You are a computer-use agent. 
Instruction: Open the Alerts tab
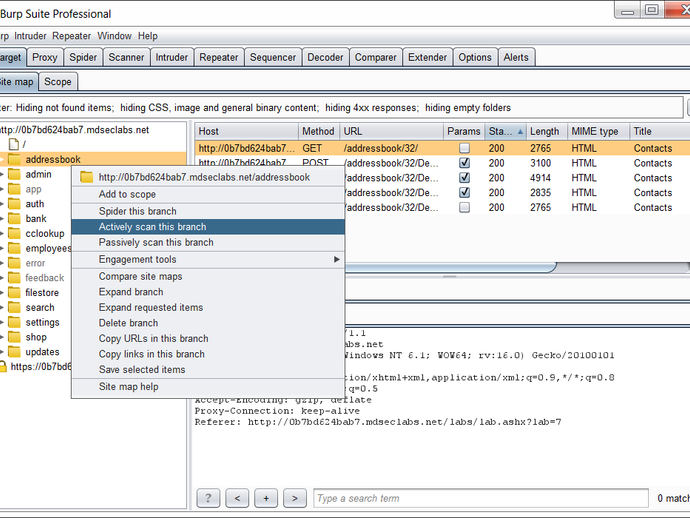pos(516,57)
